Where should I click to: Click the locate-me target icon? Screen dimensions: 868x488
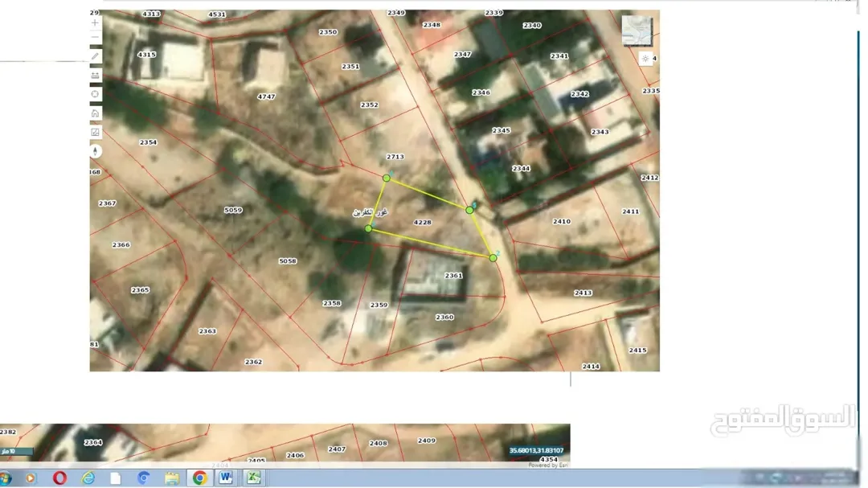pos(95,94)
